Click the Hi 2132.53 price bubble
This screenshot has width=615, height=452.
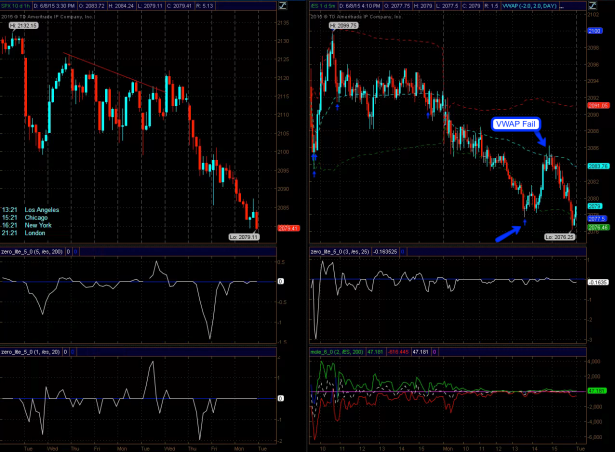point(25,25)
